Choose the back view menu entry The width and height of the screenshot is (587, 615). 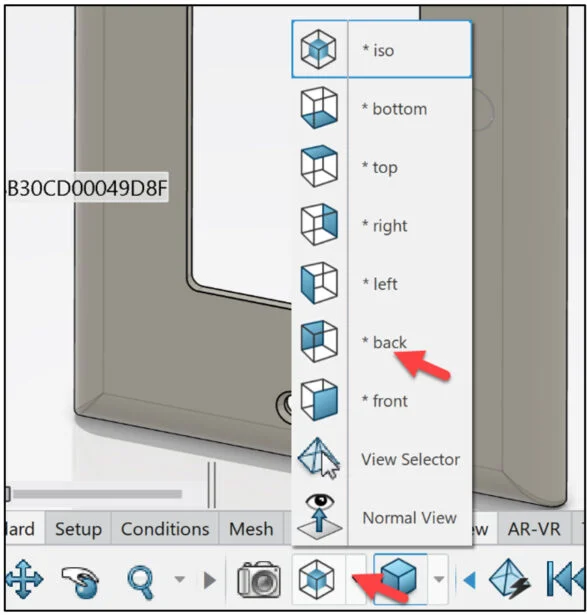pyautogui.click(x=382, y=341)
